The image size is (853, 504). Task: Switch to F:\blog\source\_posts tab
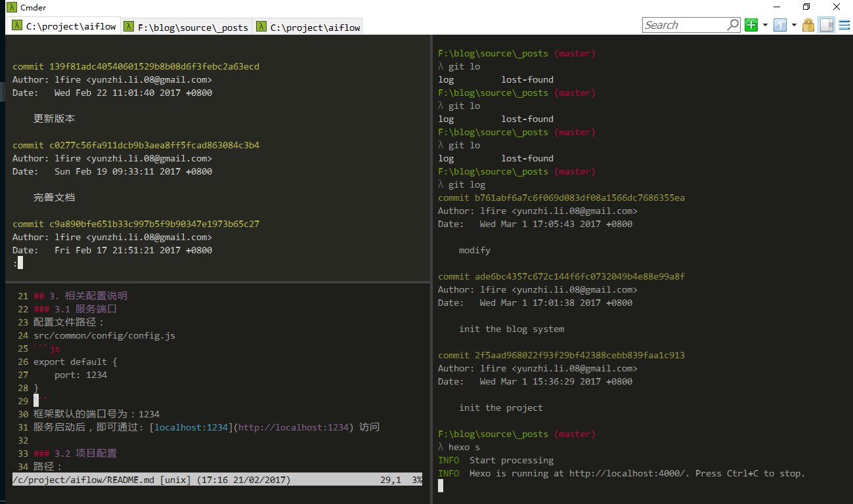[186, 27]
